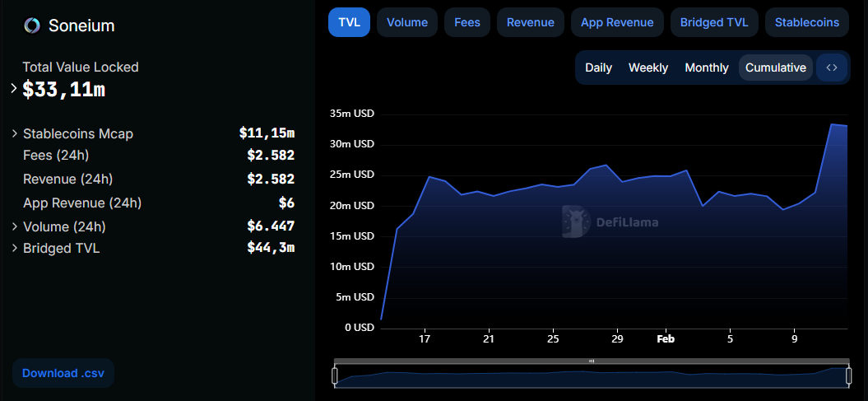Click the 35m USD axis label
868x401 pixels.
[351, 114]
